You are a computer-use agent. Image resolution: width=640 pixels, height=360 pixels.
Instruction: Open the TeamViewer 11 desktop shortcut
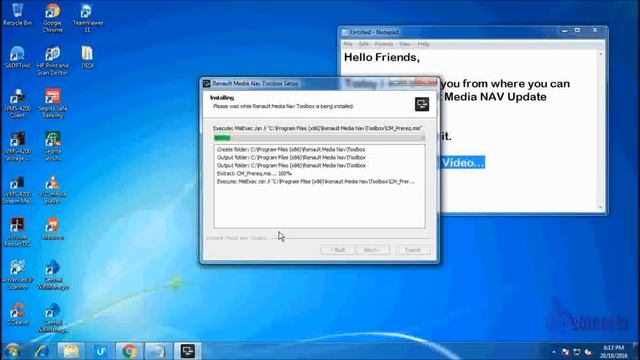[88, 18]
